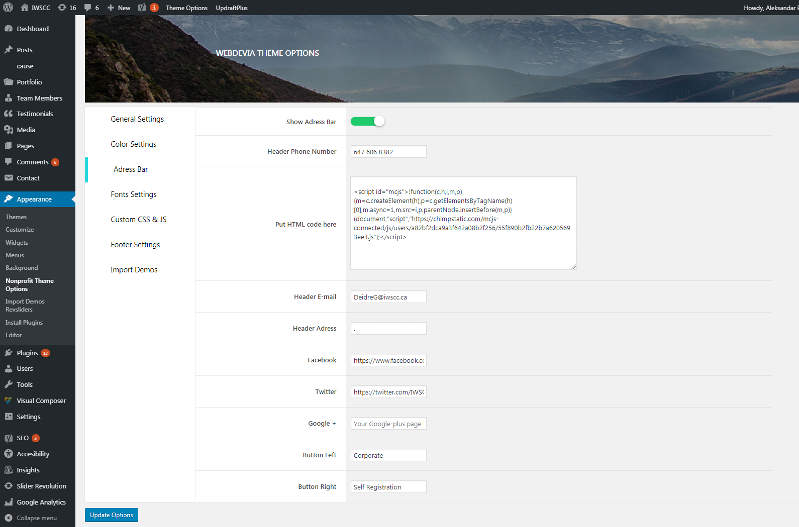
Task: Click the Button Right text field
Action: (388, 487)
